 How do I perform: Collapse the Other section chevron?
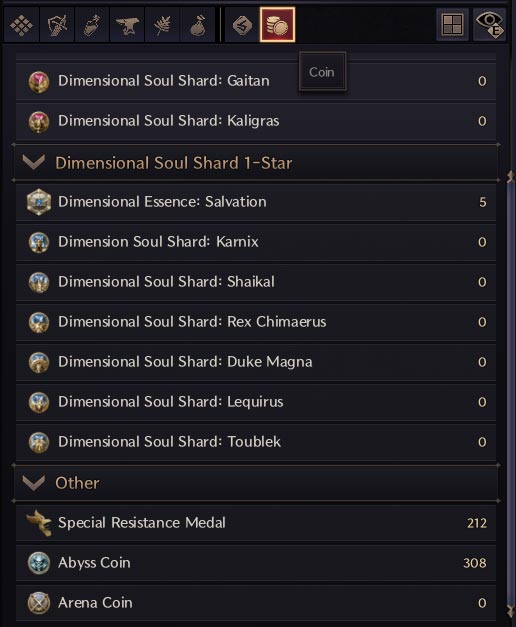point(34,483)
